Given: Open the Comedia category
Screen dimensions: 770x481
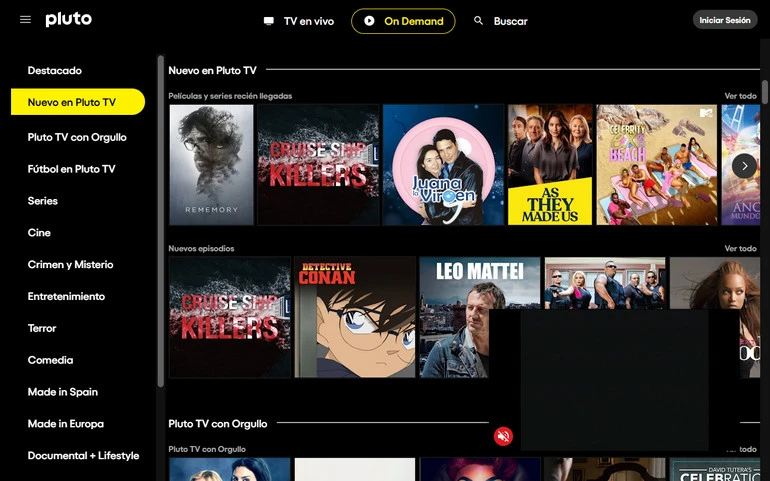Looking at the screenshot, I should point(51,360).
